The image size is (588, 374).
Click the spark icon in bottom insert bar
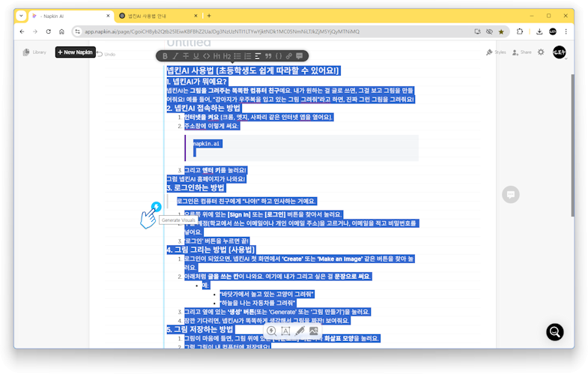pyautogui.click(x=271, y=331)
